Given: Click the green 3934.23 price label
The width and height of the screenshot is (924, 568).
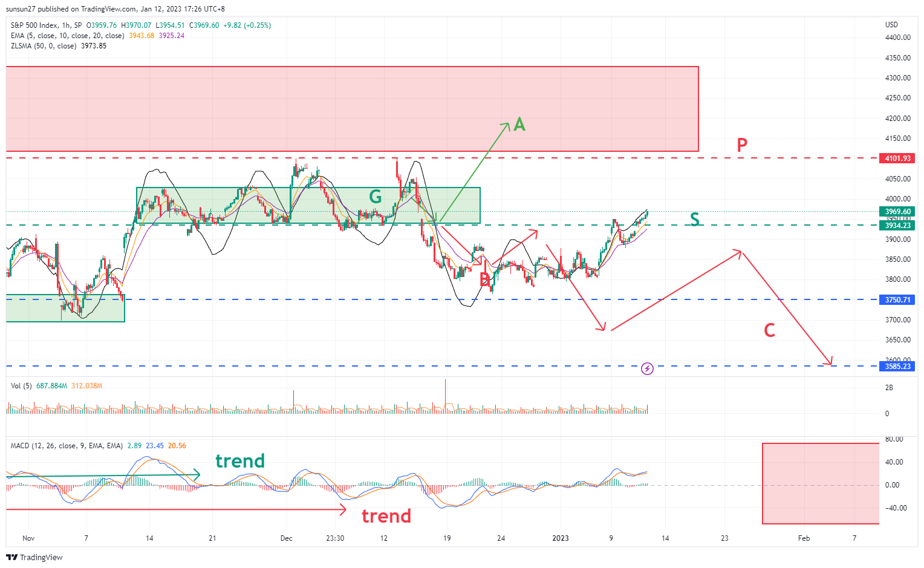Looking at the screenshot, I should click(x=897, y=226).
